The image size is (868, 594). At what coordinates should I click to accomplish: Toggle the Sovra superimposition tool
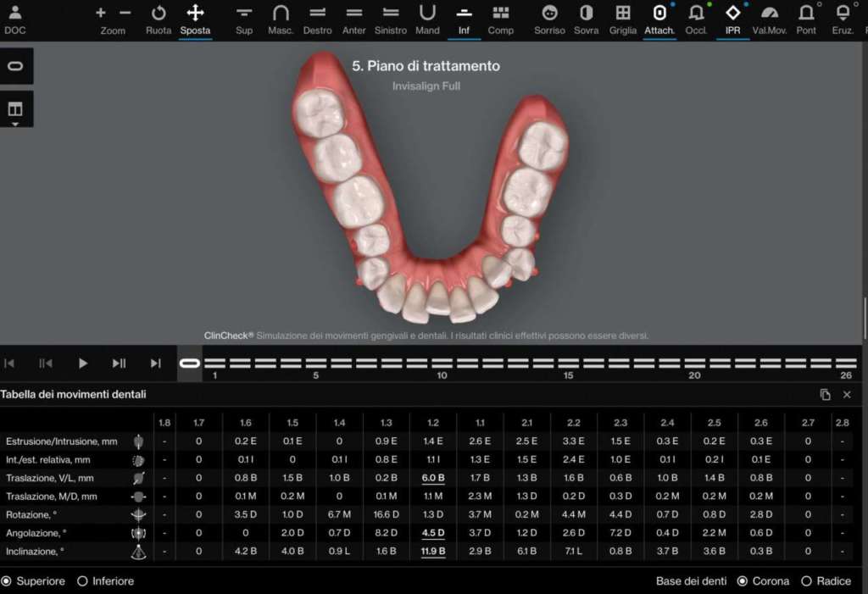click(586, 19)
